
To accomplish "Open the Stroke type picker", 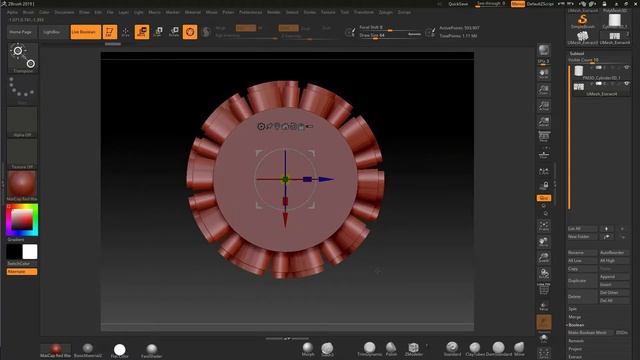I will (x=23, y=89).
